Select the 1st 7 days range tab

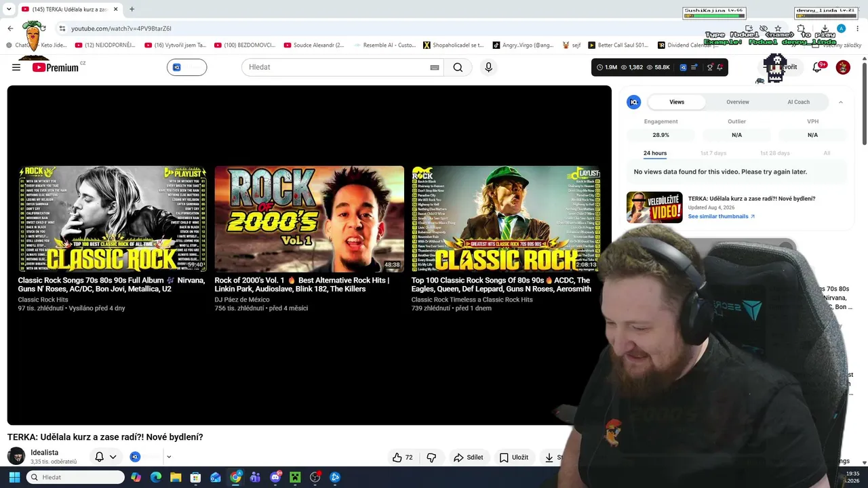point(713,153)
